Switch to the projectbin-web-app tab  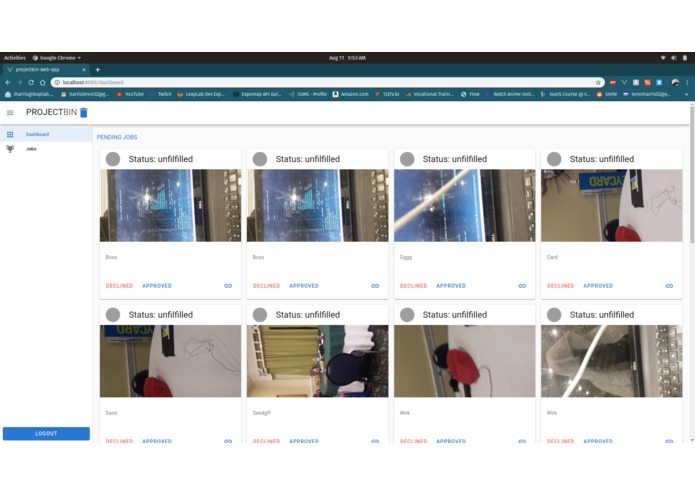[45, 70]
